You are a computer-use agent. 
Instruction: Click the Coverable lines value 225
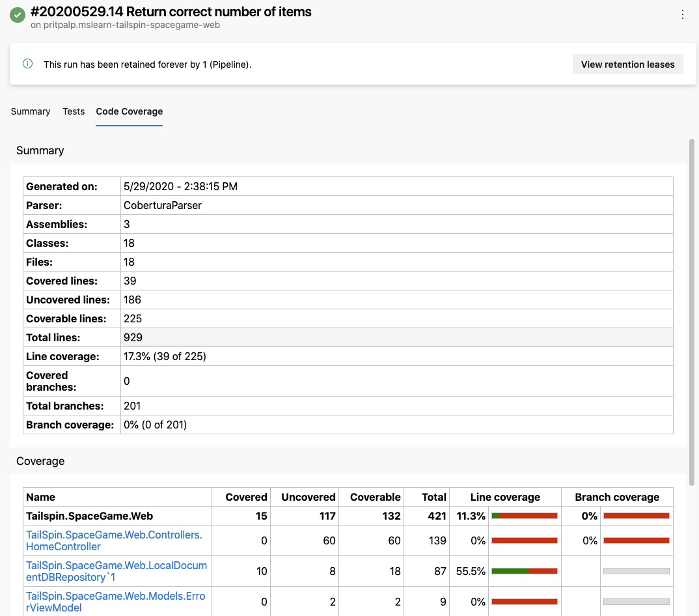(x=133, y=318)
